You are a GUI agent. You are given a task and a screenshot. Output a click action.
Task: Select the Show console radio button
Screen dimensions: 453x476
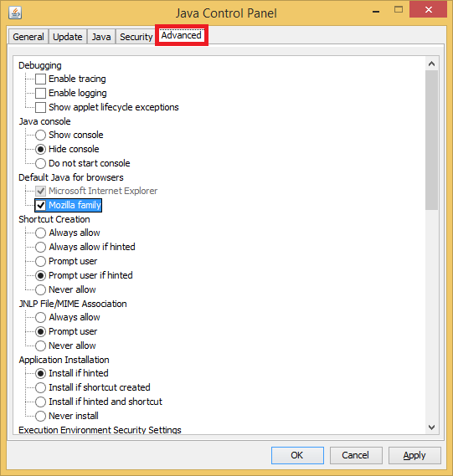(x=40, y=135)
